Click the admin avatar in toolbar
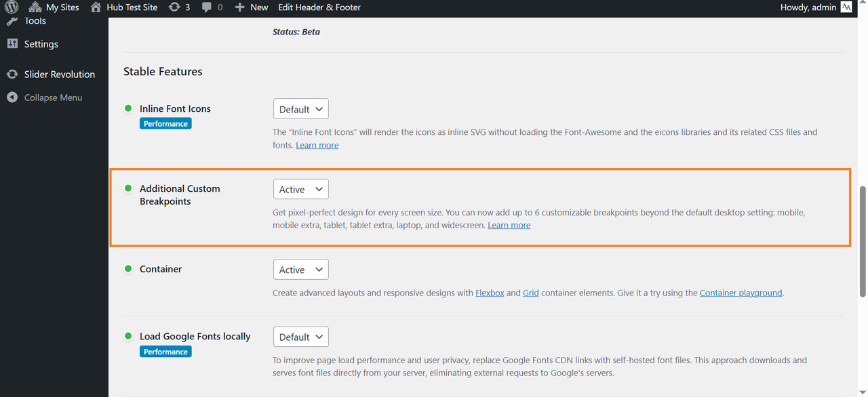 tap(846, 7)
